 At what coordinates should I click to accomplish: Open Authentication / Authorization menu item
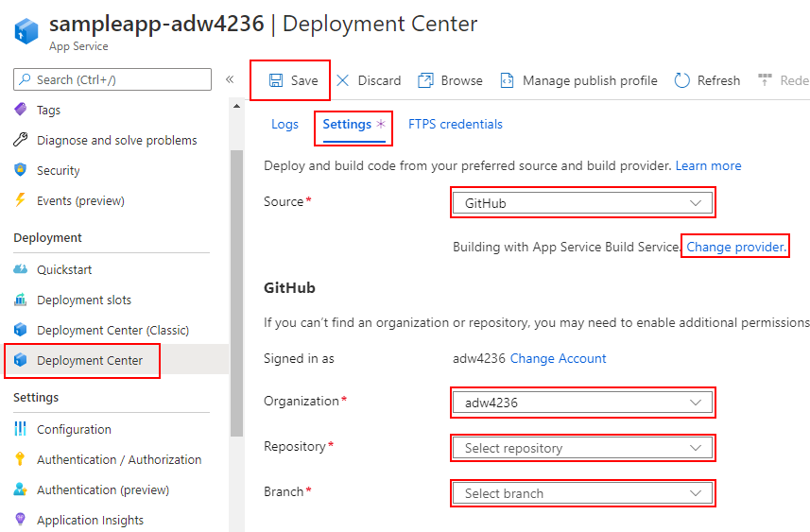pos(119,459)
